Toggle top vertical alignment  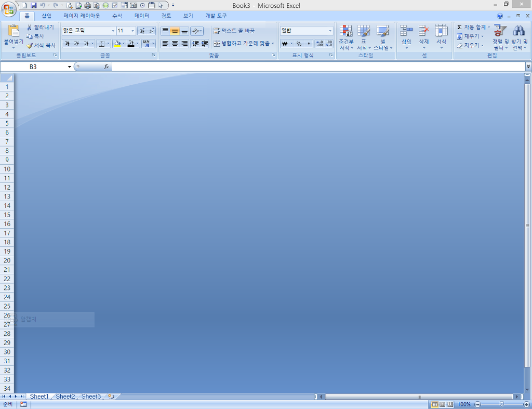coord(165,31)
